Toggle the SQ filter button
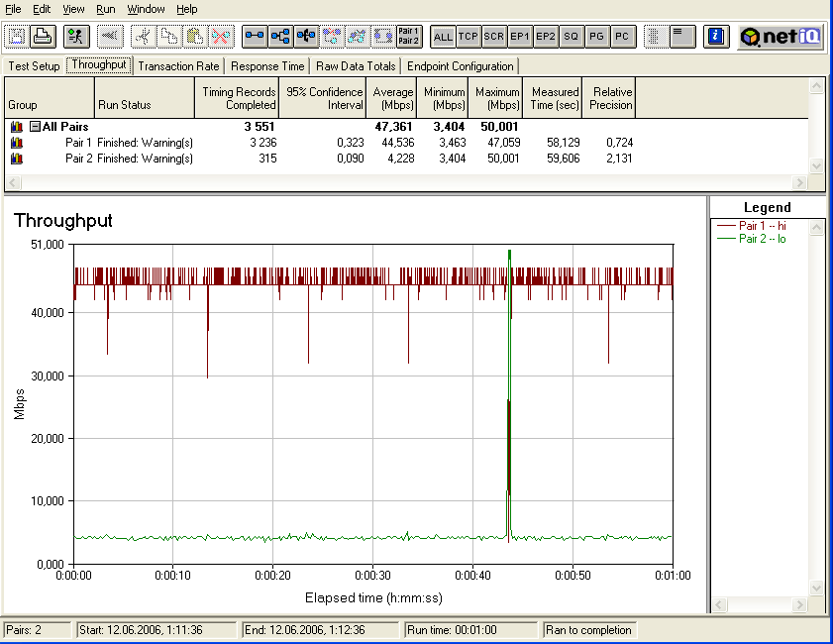 (x=571, y=36)
